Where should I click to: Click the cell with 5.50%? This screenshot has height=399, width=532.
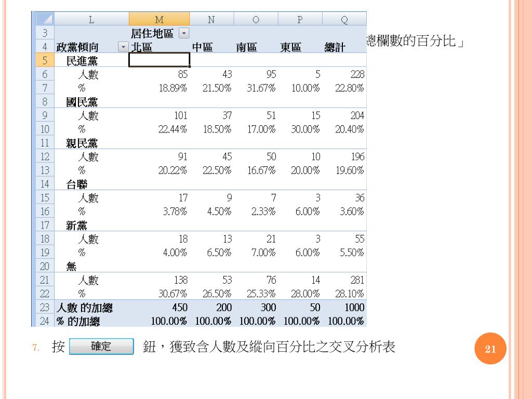[352, 252]
